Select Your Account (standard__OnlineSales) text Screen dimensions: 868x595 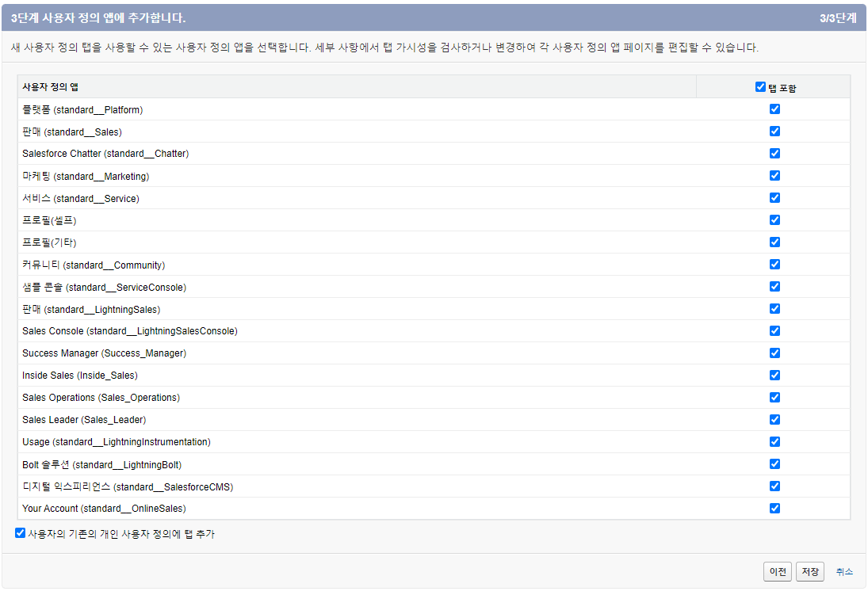pos(104,508)
